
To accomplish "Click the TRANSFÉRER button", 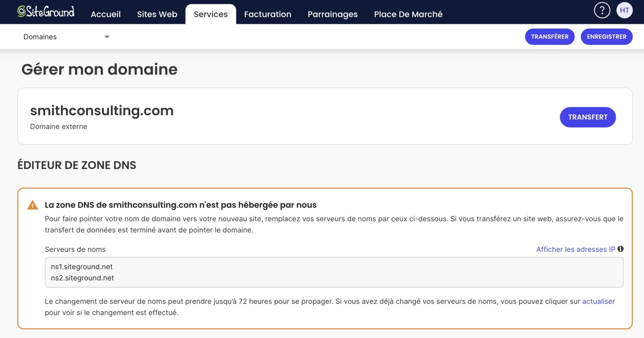I will 550,36.
